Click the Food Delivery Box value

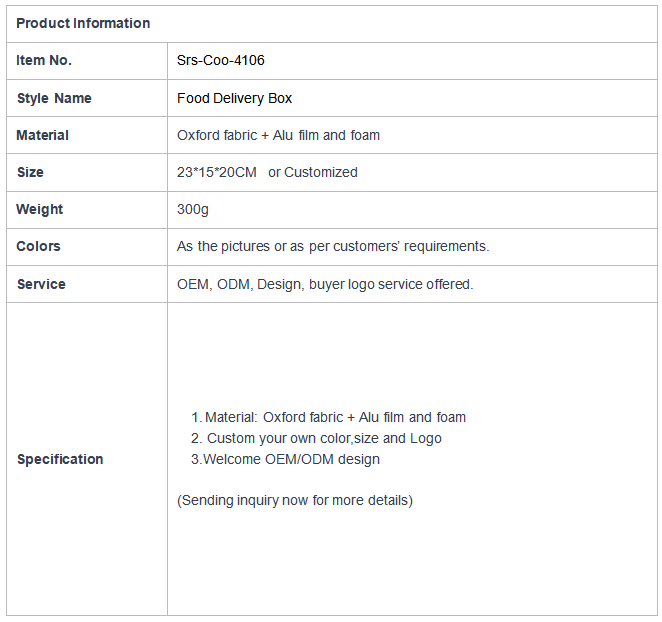(x=234, y=98)
